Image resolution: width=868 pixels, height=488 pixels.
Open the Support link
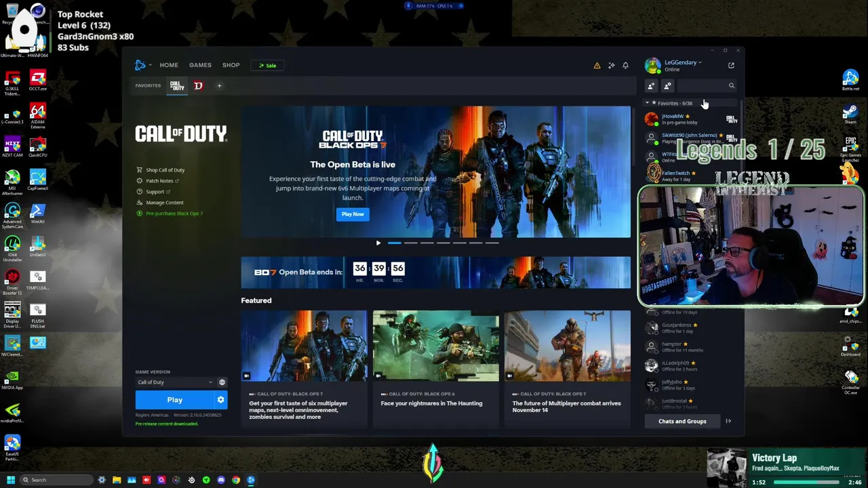tap(153, 192)
